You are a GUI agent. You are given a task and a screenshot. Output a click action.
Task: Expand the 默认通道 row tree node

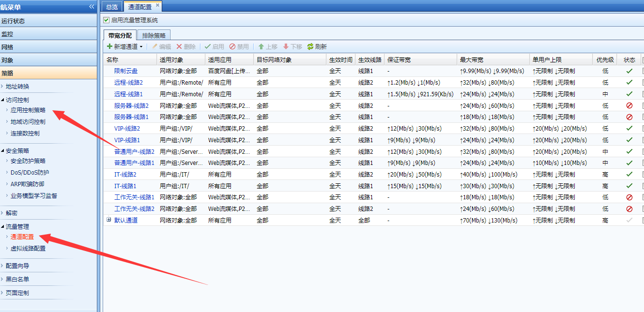point(108,220)
